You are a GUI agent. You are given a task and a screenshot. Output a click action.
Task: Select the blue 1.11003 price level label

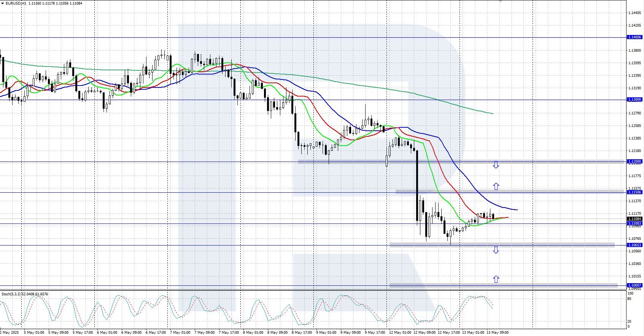[x=634, y=223]
